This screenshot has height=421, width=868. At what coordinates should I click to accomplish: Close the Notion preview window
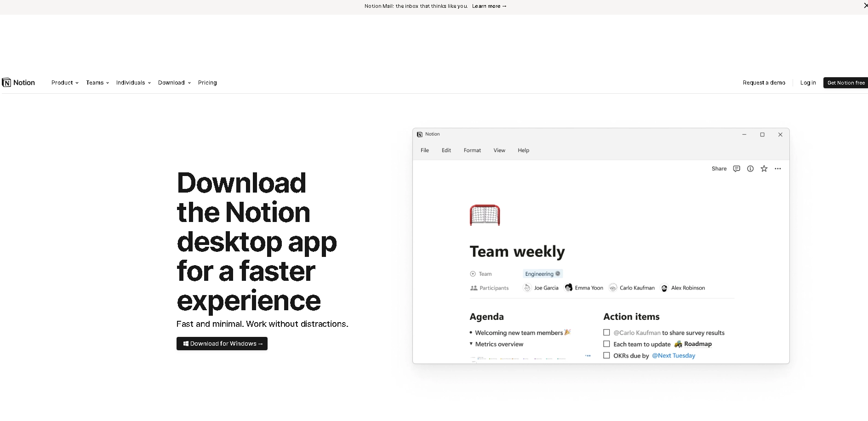pos(780,135)
